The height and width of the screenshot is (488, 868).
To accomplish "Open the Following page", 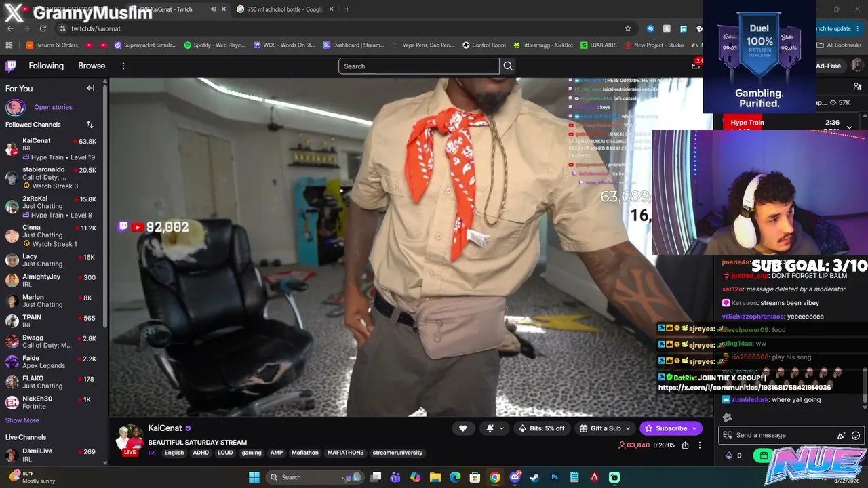I will (46, 66).
